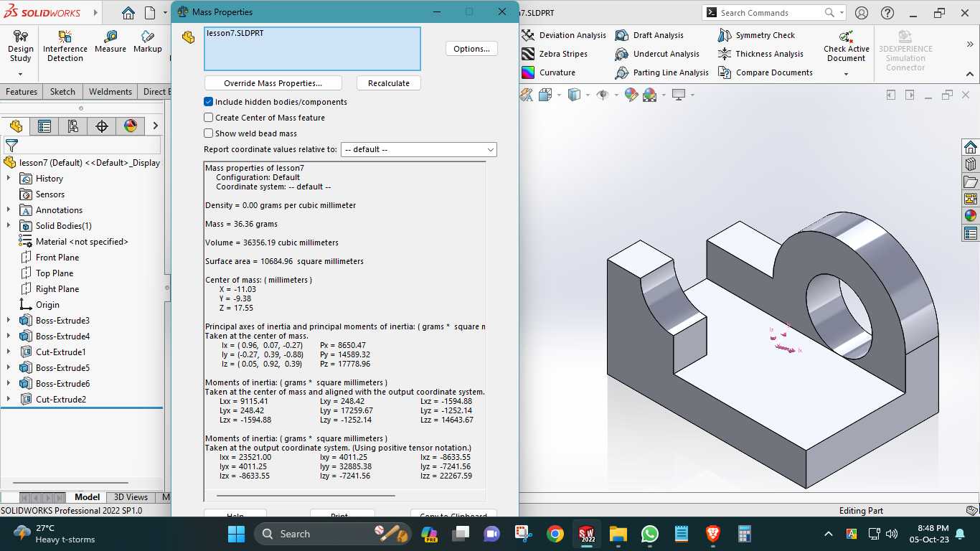The image size is (980, 551).
Task: Click the Options... button
Action: tap(471, 49)
